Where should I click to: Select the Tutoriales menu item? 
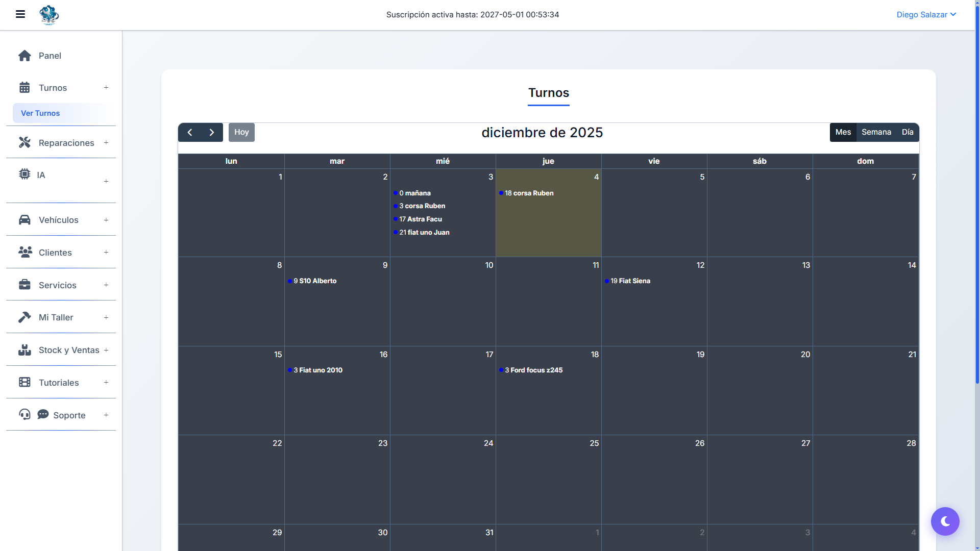coord(59,383)
